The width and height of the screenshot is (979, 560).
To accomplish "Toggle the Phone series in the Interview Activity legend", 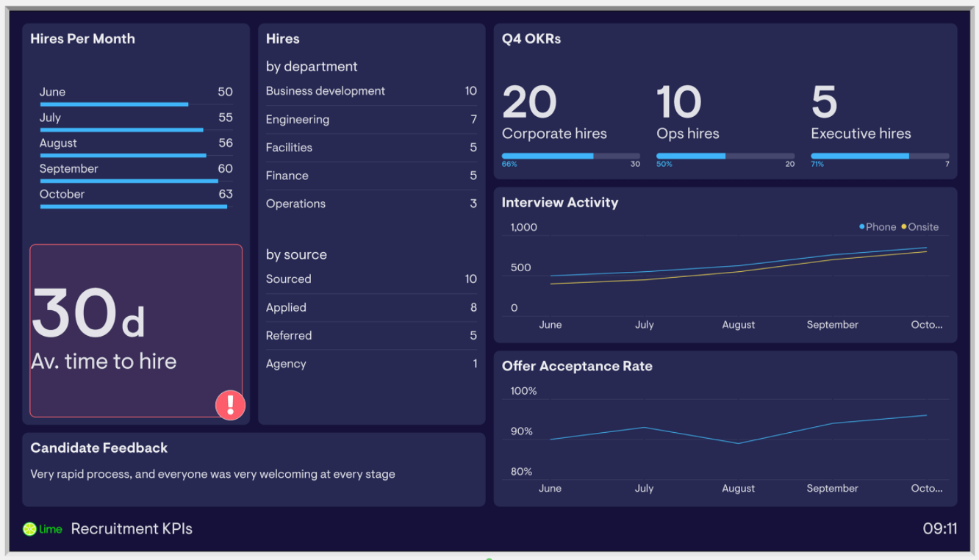I will tap(878, 226).
